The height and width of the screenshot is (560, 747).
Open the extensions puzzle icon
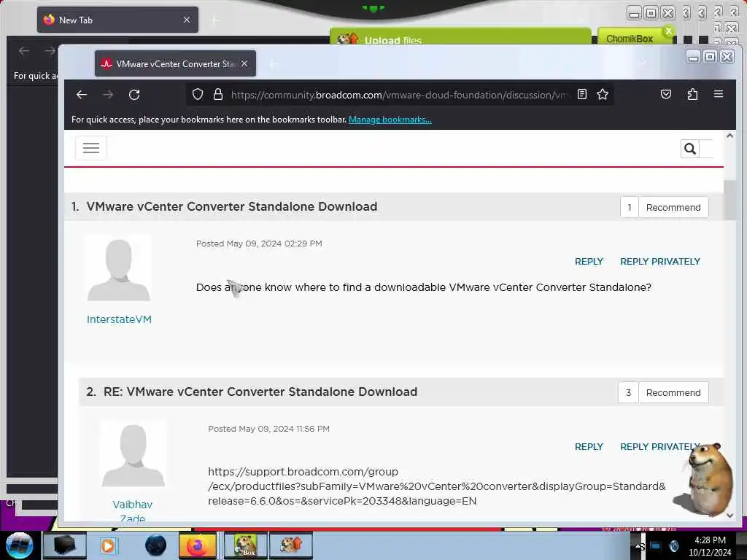pyautogui.click(x=692, y=94)
